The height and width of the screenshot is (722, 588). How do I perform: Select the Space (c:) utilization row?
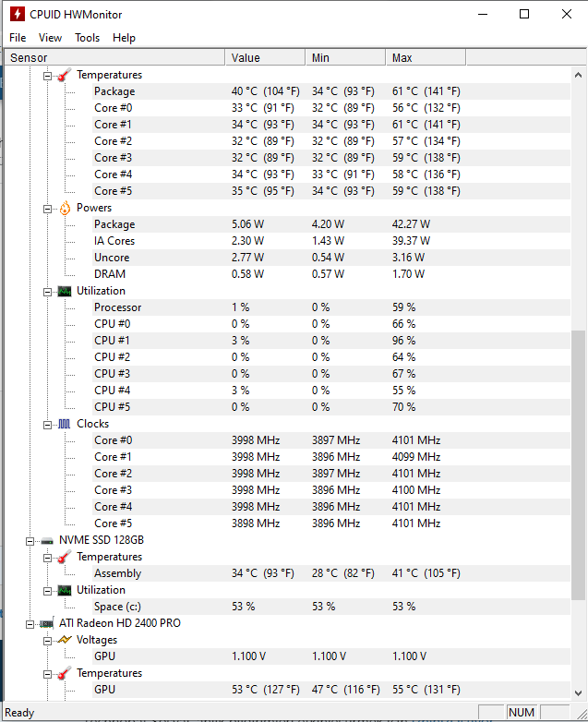[x=117, y=607]
